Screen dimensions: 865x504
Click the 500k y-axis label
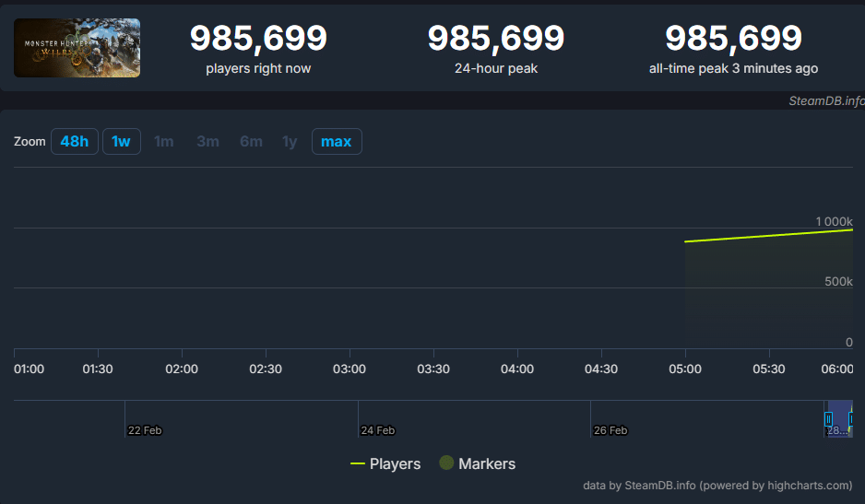click(x=838, y=281)
